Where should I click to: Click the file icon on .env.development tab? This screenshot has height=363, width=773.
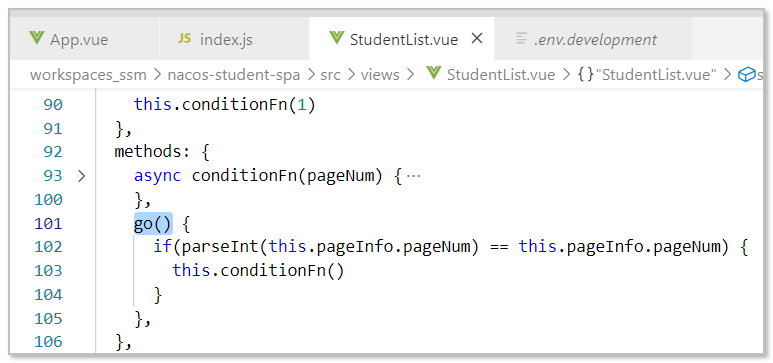pos(521,38)
